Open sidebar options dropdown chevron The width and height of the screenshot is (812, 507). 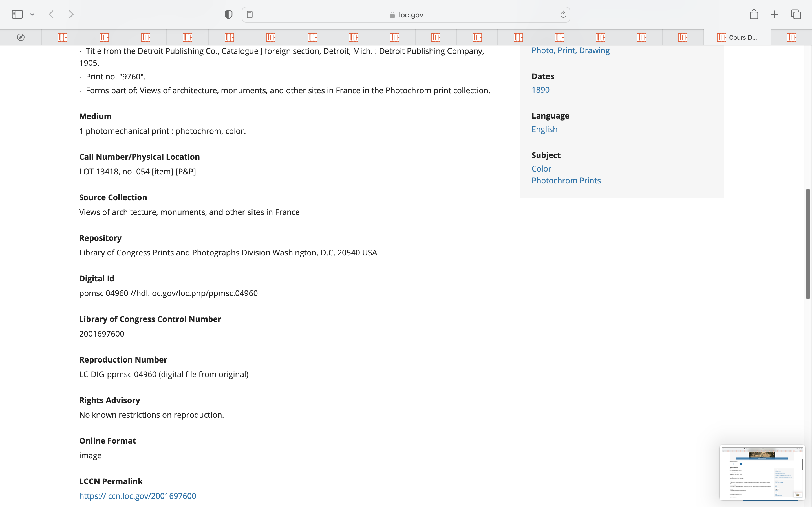[32, 14]
